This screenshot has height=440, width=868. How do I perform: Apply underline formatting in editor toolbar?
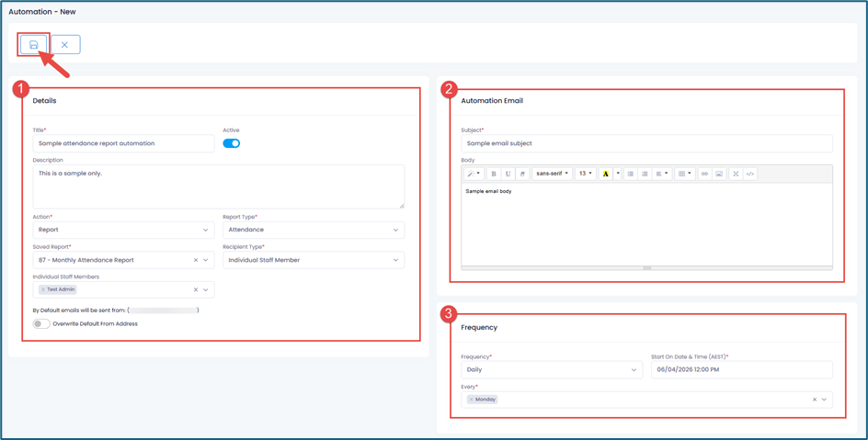508,174
